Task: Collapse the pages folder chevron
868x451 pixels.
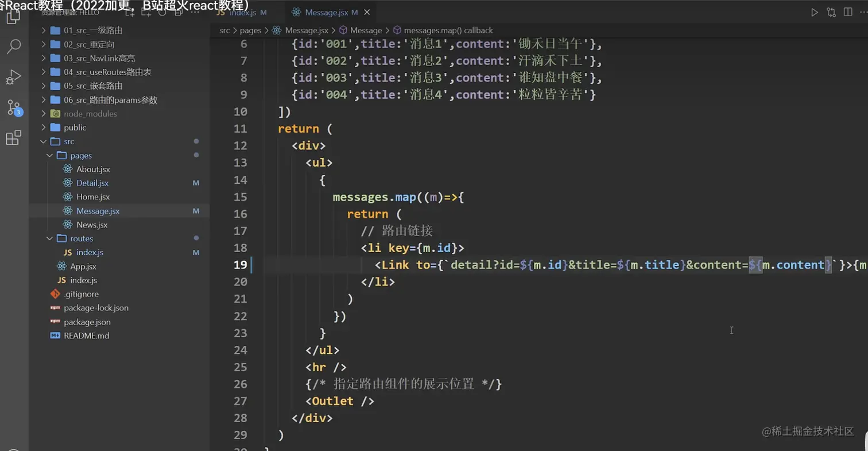Action: tap(50, 155)
